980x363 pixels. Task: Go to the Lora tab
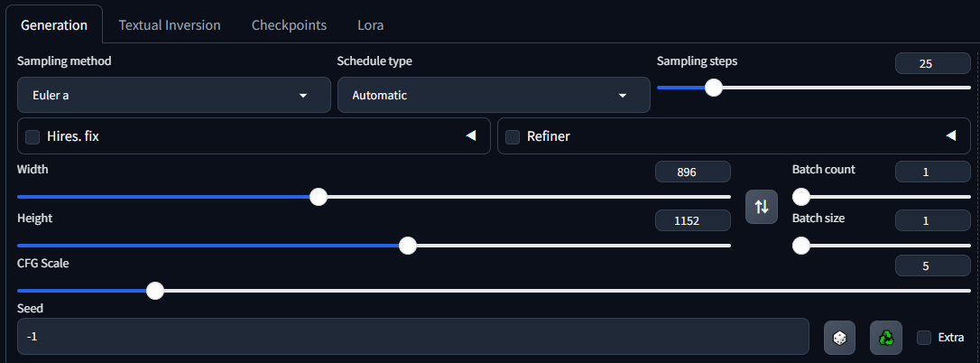[x=370, y=25]
